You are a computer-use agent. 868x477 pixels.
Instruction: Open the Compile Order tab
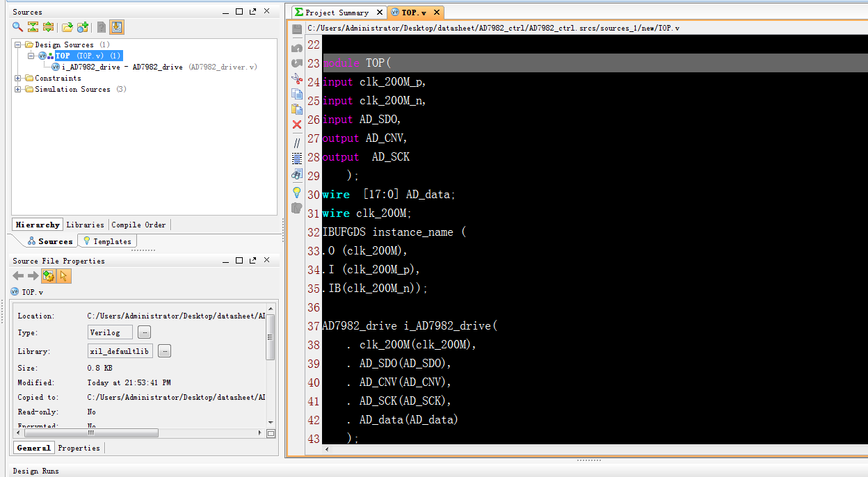click(138, 225)
